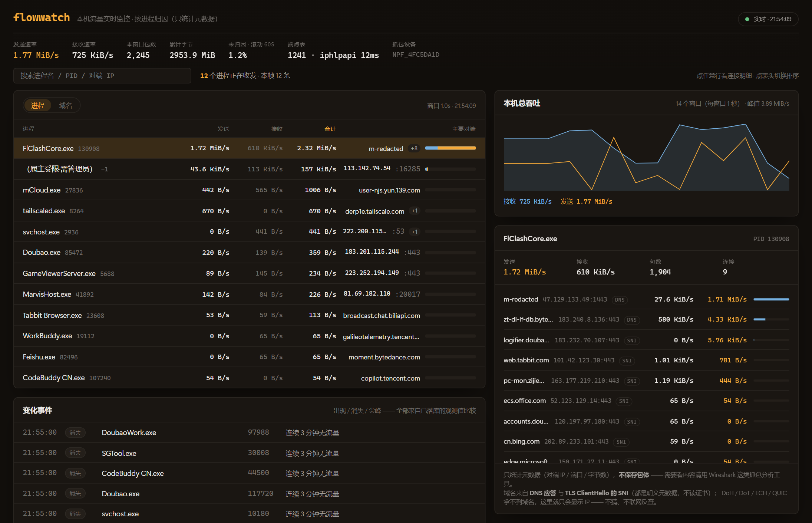Open Doubao.exe 85472 connection details

249,253
